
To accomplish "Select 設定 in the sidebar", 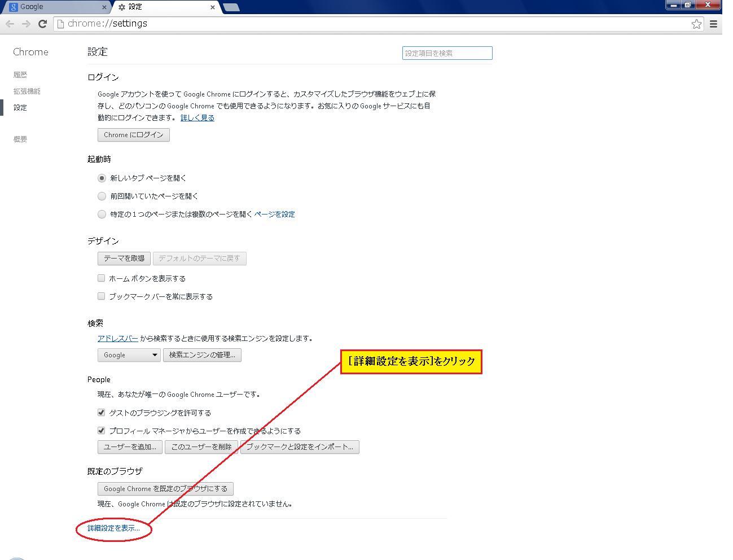I will 20,107.
